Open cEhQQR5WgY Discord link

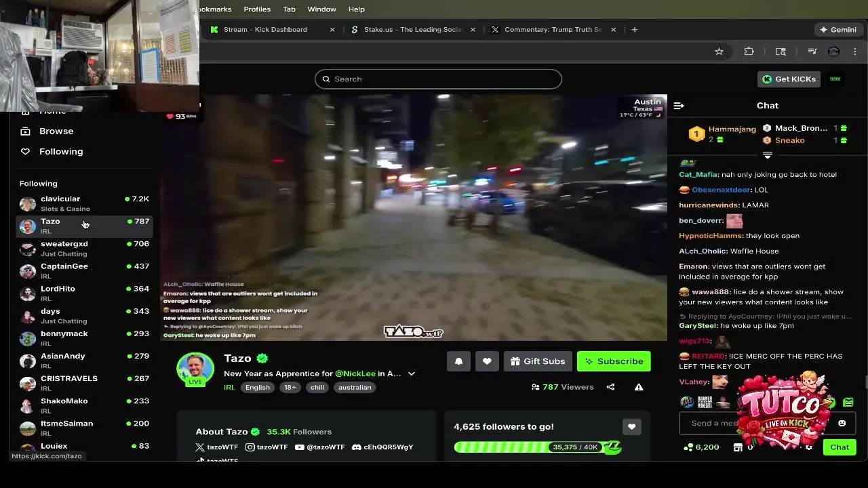point(382,447)
